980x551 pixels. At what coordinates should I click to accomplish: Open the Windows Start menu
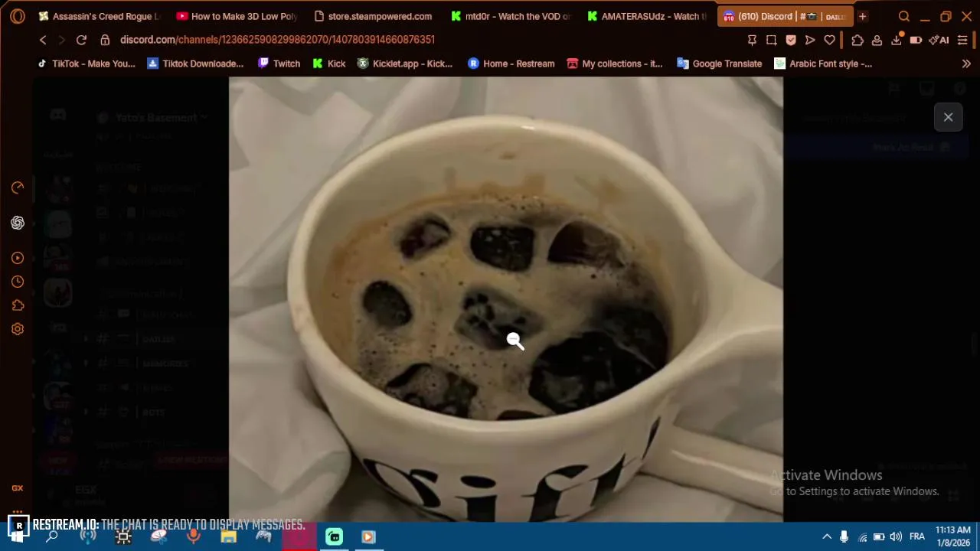pyautogui.click(x=17, y=536)
